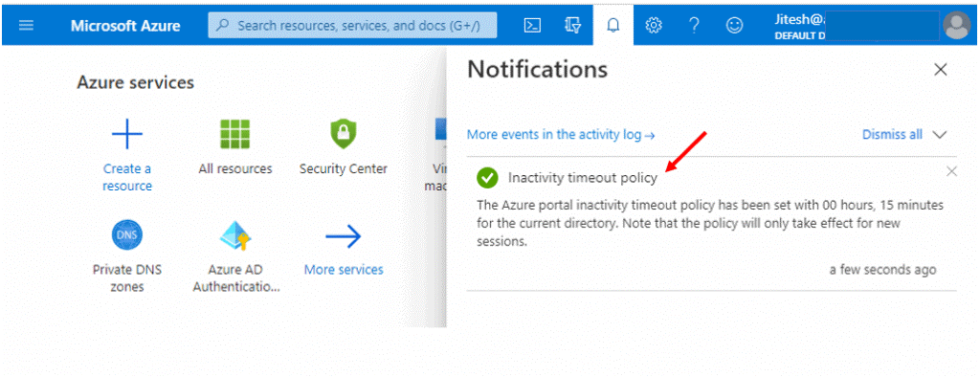Click the All resources label
This screenshot has height=377, width=980.
235,168
